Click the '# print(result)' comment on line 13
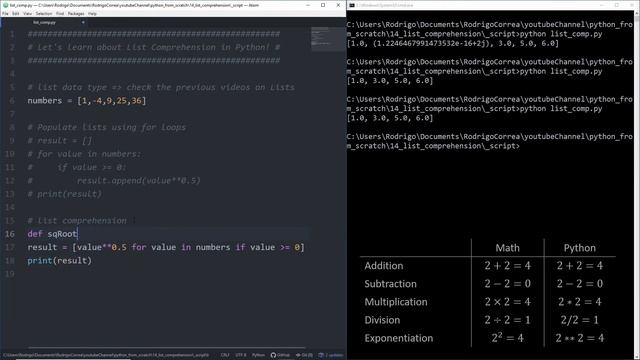Image resolution: width=640 pixels, height=360 pixels. click(64, 194)
